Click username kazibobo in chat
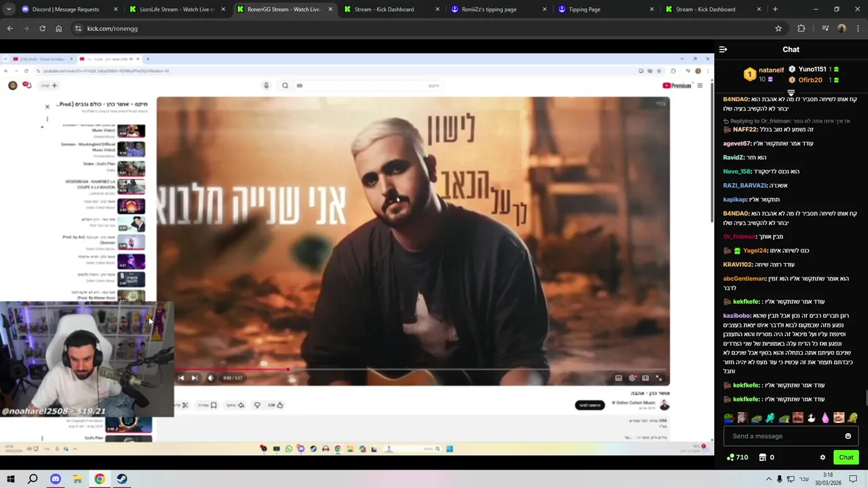The image size is (868, 488). click(x=736, y=316)
